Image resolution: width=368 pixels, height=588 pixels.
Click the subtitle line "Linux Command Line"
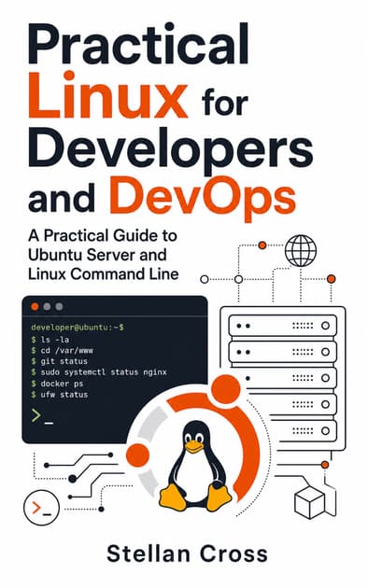pyautogui.click(x=103, y=274)
